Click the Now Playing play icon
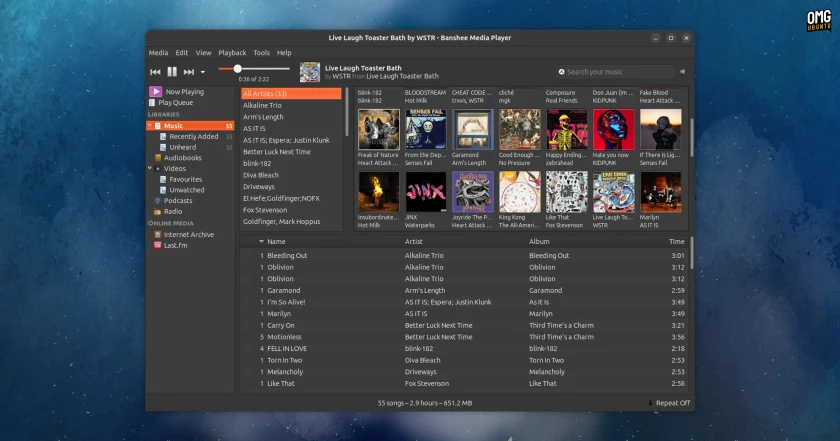840x441 pixels. (155, 92)
